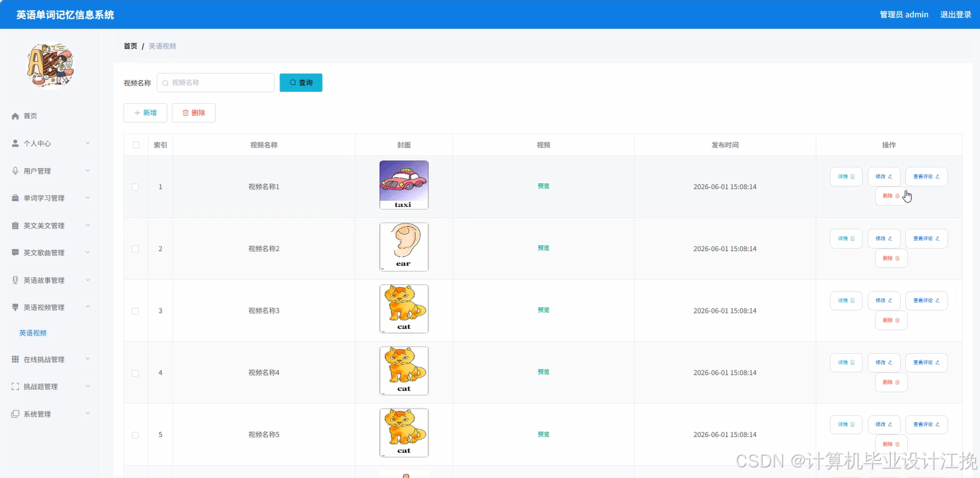
Task: Expand the 在线挑战管理 menu chevron
Action: point(88,360)
